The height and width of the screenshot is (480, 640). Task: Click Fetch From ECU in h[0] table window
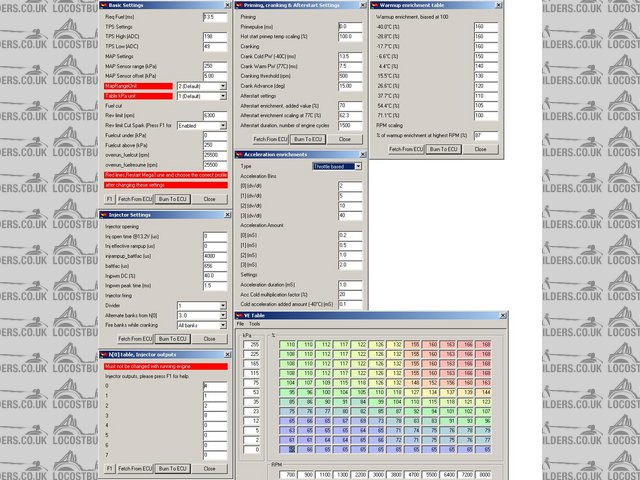(135, 469)
